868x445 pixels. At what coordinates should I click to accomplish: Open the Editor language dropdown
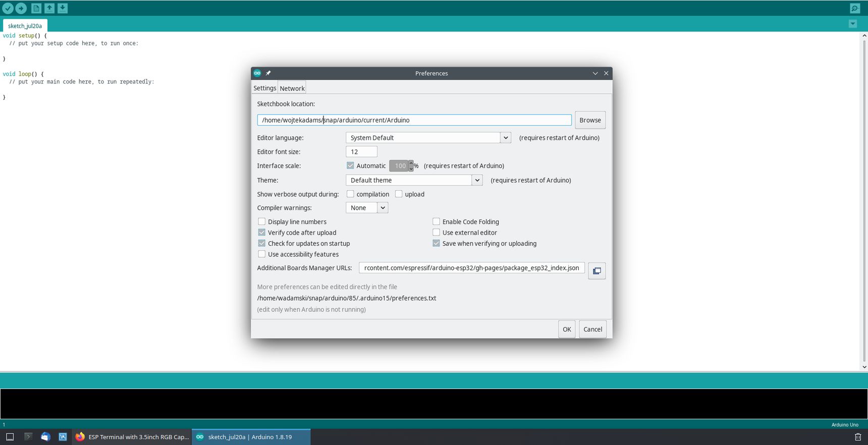(428, 138)
